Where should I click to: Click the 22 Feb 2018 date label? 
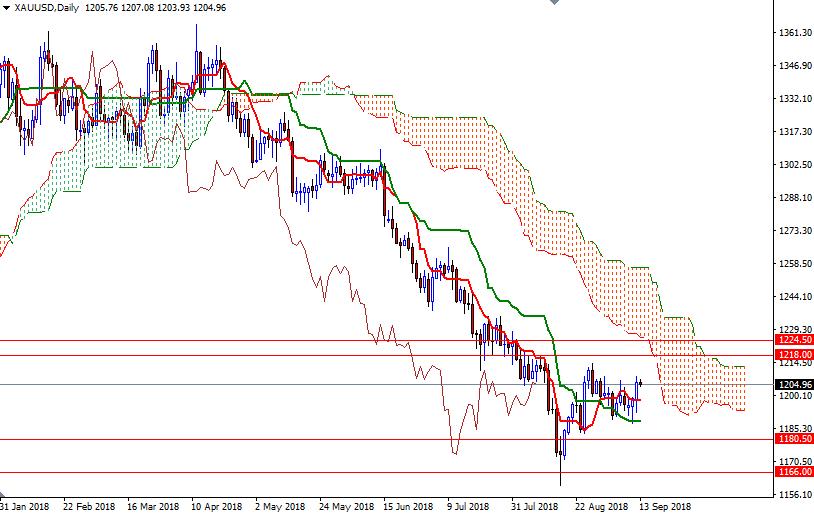click(88, 506)
